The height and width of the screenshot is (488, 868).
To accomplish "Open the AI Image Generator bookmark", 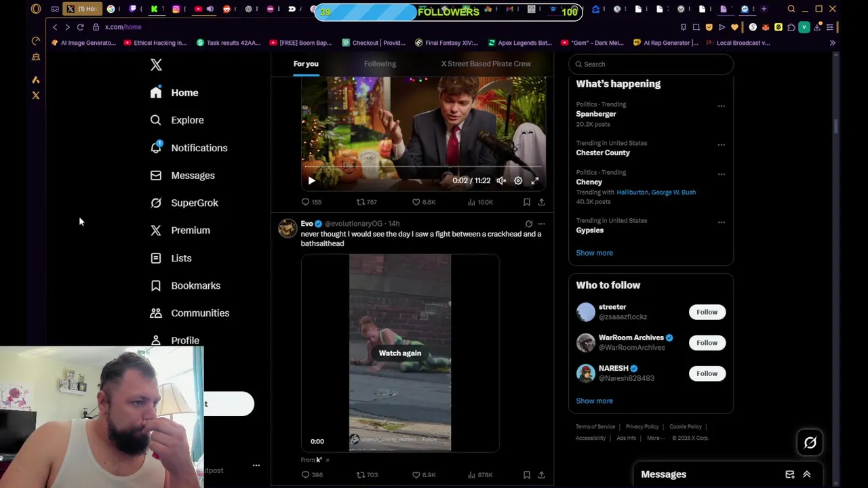I will [x=83, y=43].
